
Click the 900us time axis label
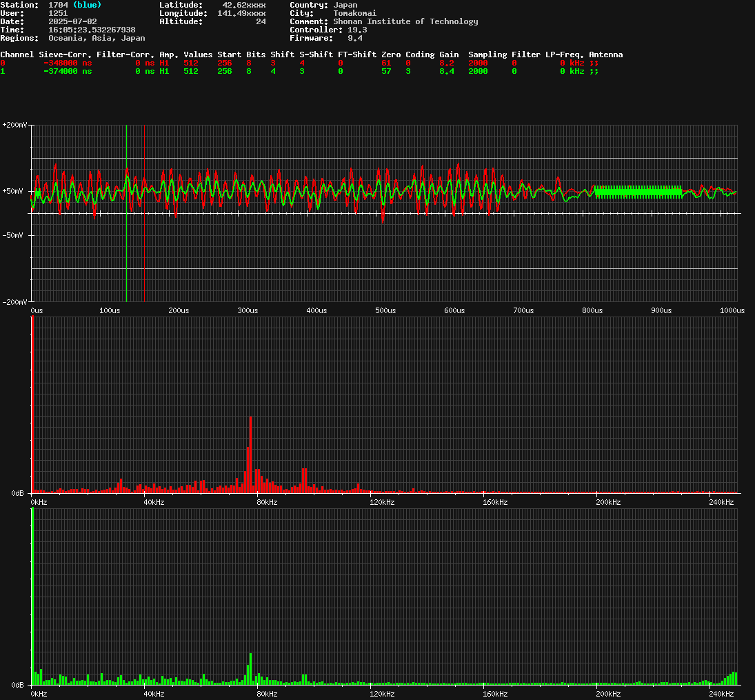click(x=662, y=311)
